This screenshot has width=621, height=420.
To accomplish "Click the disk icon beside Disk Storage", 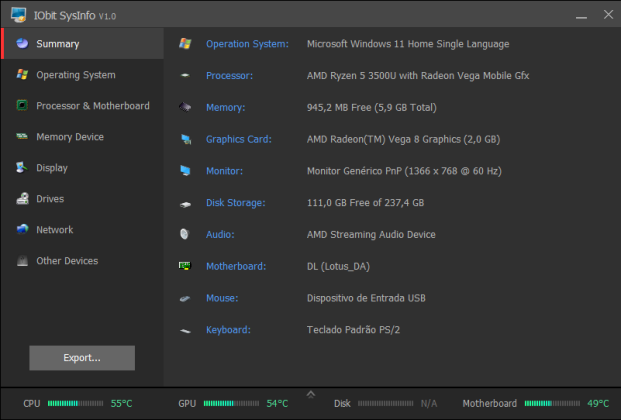I will pyautogui.click(x=185, y=204).
